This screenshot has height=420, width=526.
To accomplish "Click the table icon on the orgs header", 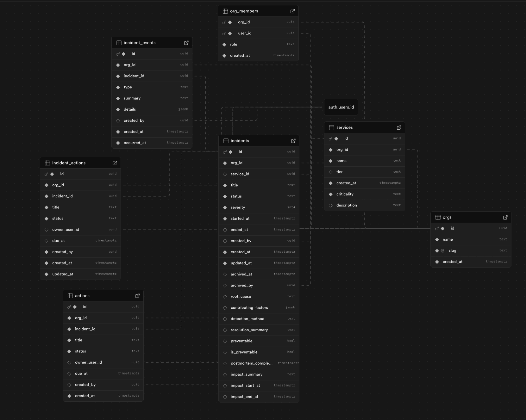I will click(438, 217).
